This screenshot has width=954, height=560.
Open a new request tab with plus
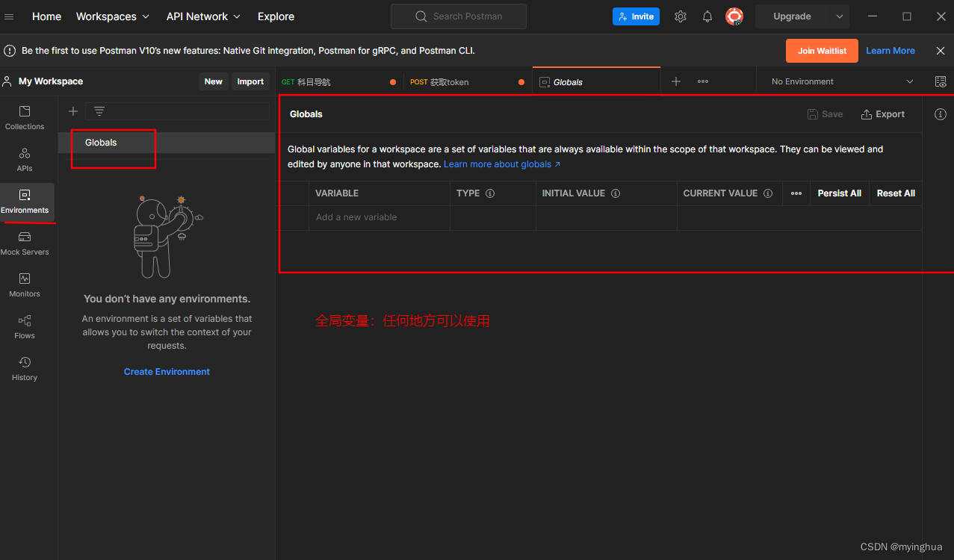pyautogui.click(x=676, y=81)
